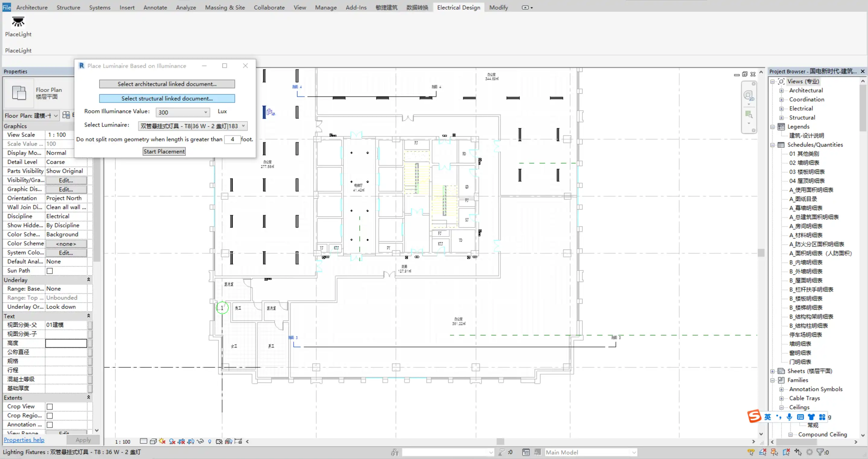868x459 pixels.
Task: Open the Room Illuminance Value dropdown
Action: (205, 112)
